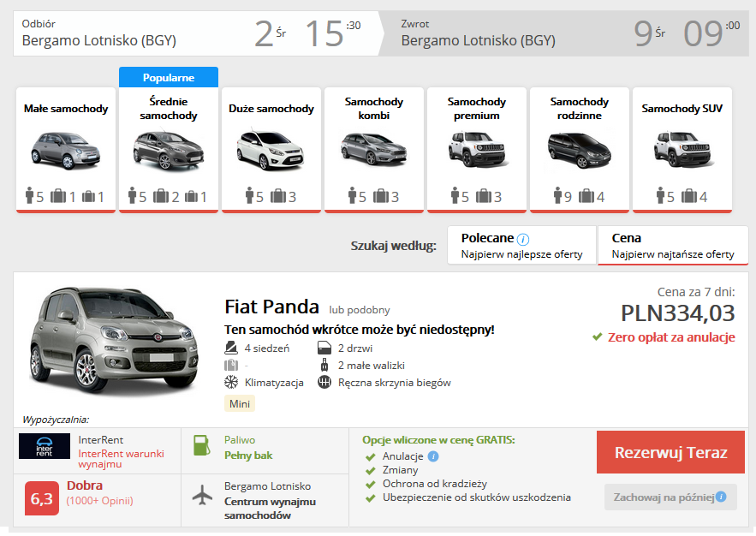Select the Średnie samochody category card
756x536 pixels.
(169, 150)
